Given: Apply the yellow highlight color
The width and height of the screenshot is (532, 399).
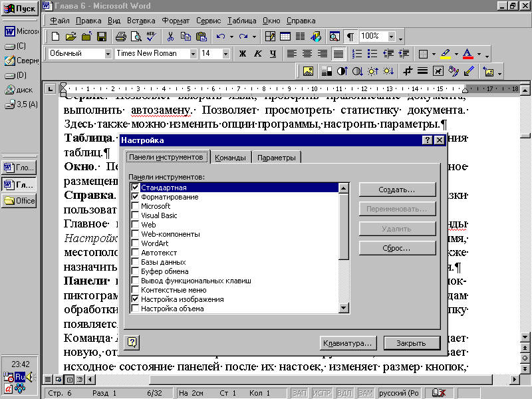Looking at the screenshot, I should coord(446,54).
